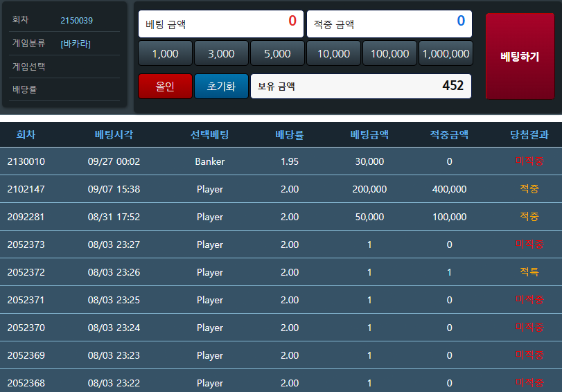Click the 베팅시각 column header
The image size is (562, 392).
tap(114, 135)
